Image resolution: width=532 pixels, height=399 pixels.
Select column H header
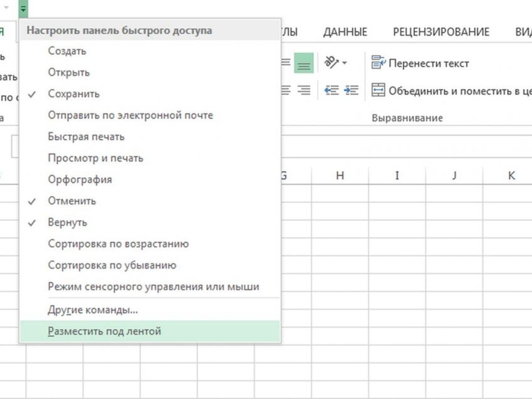(340, 176)
